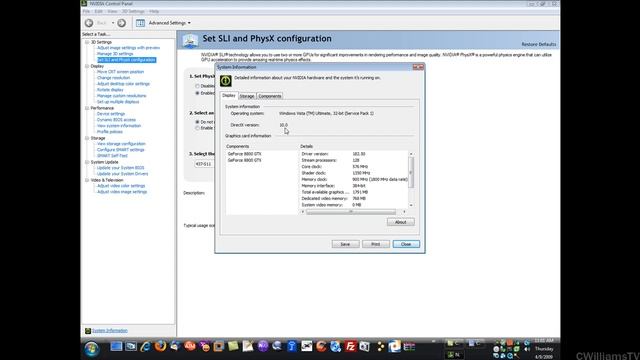Collapse the Performance tree node
This screenshot has width=640, height=360.
tap(87, 108)
